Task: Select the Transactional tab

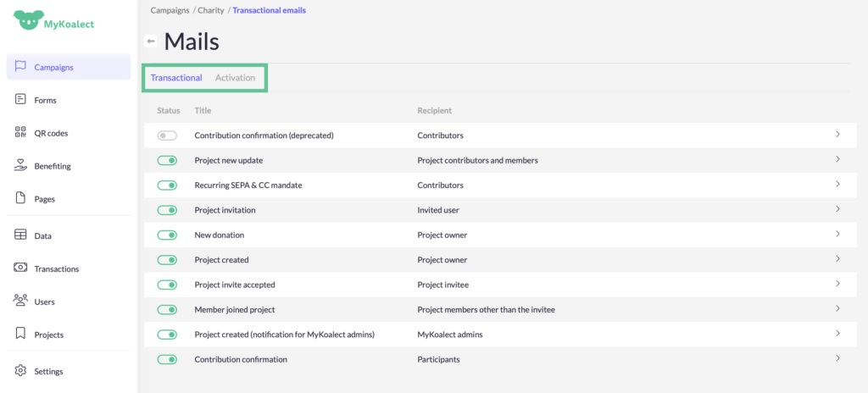Action: [x=176, y=78]
